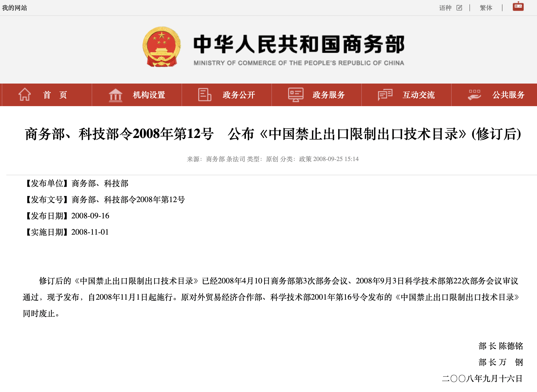
Task: Open the 政务公开 menu item
Action: (x=227, y=95)
